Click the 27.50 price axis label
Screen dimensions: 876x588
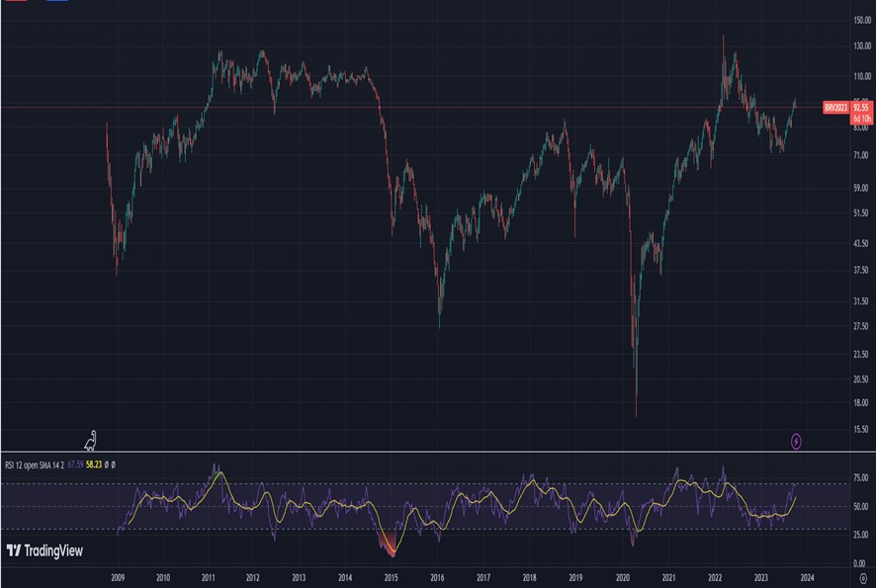pos(861,326)
